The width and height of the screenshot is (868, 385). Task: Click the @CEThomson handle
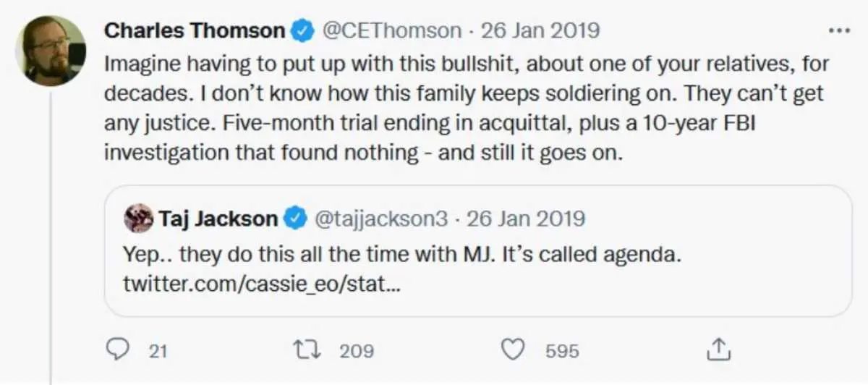391,31
